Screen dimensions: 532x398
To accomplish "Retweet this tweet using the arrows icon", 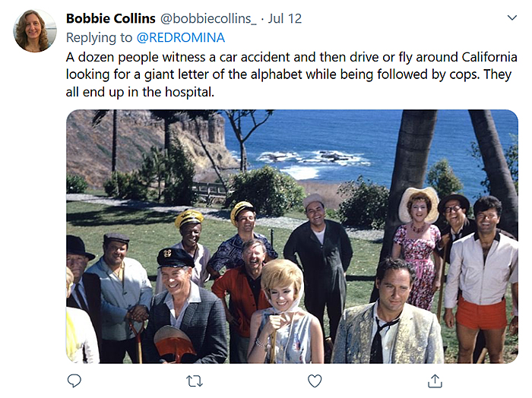I will click(195, 381).
